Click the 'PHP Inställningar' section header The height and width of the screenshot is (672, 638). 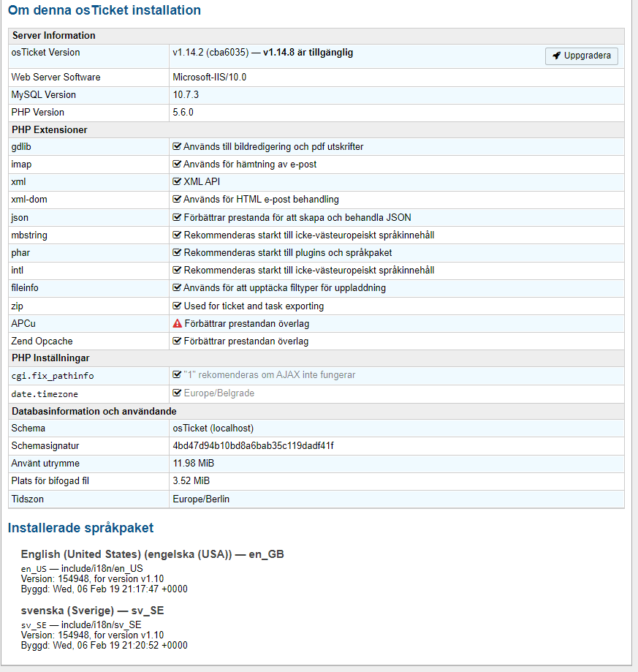point(50,358)
